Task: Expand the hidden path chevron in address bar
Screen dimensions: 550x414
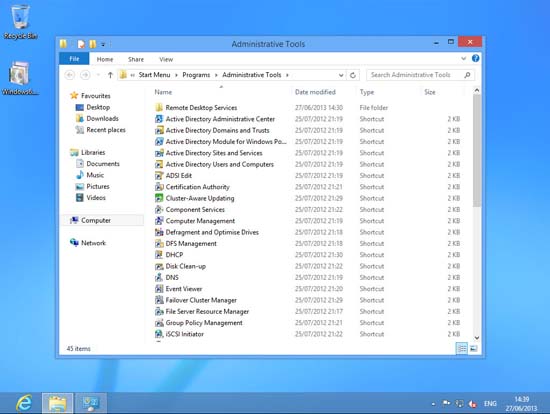Action: coord(133,75)
